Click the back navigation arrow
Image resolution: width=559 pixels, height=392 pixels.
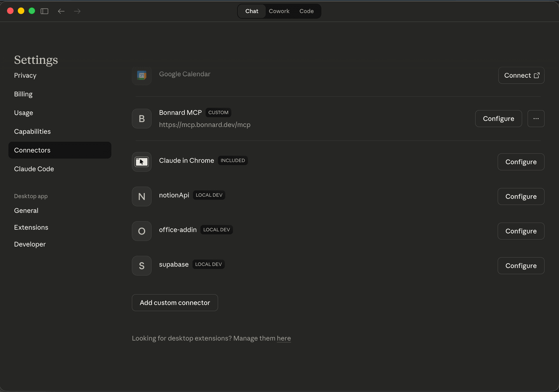61,11
